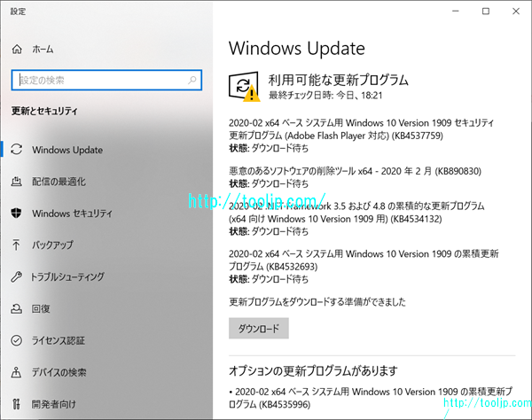Click the オプションの更新プログラムがあります heading
This screenshot has width=532, height=420.
coord(313,370)
